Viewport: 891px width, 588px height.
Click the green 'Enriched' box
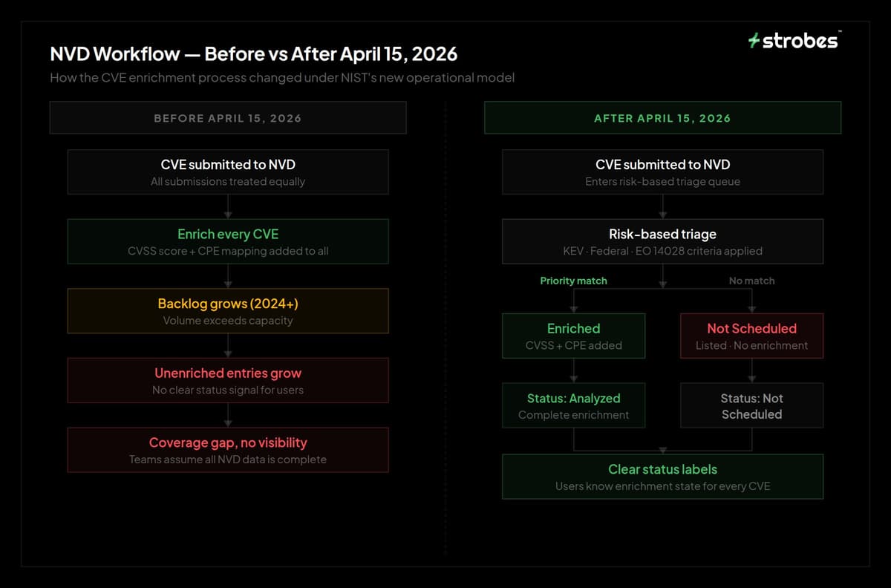pos(574,336)
